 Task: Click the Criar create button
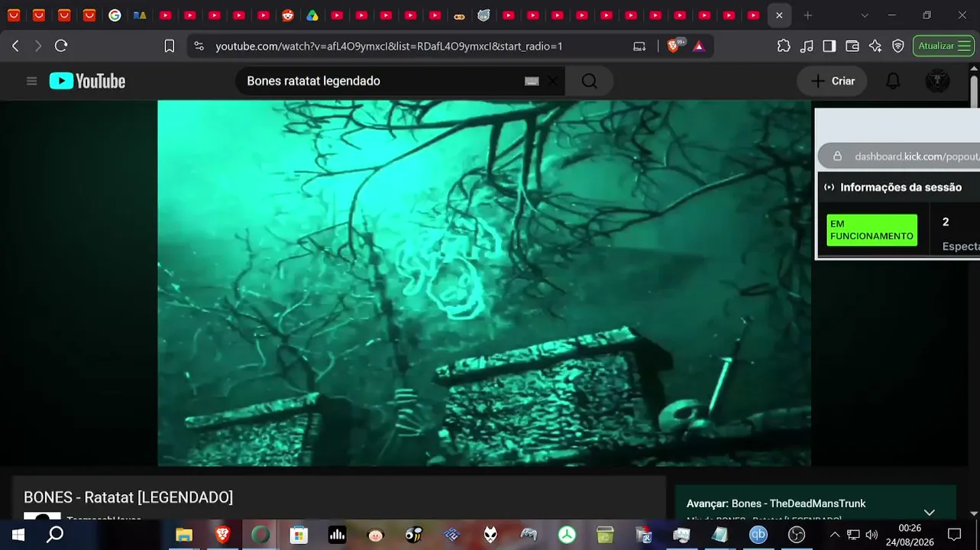point(833,81)
